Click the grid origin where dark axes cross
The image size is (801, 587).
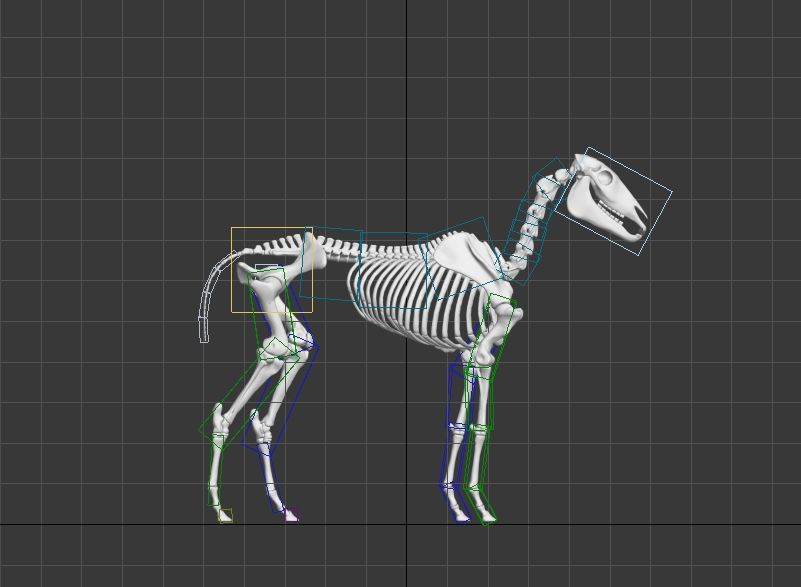[x=406, y=523]
